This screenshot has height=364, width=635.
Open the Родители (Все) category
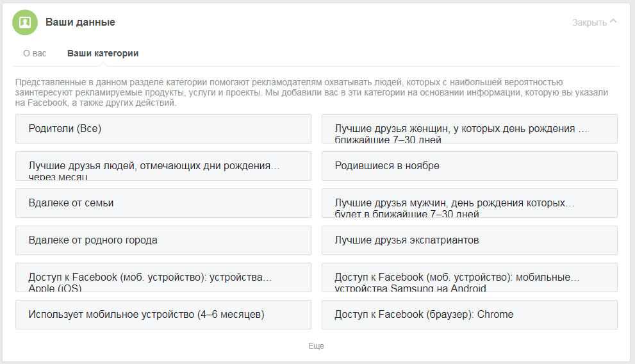click(x=163, y=129)
